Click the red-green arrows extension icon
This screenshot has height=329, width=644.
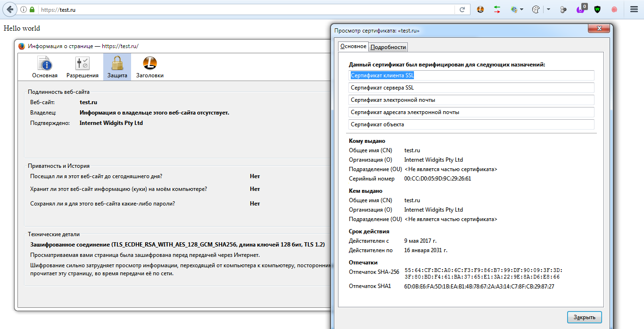click(497, 9)
